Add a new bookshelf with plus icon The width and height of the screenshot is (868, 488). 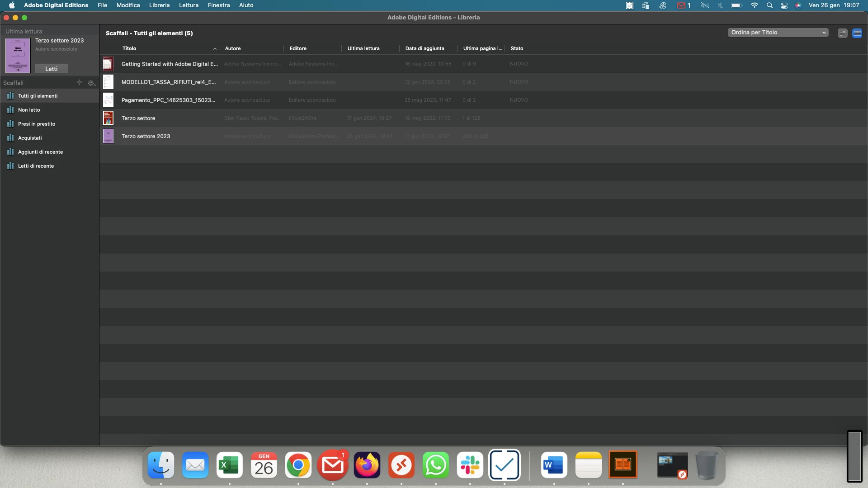coord(79,83)
